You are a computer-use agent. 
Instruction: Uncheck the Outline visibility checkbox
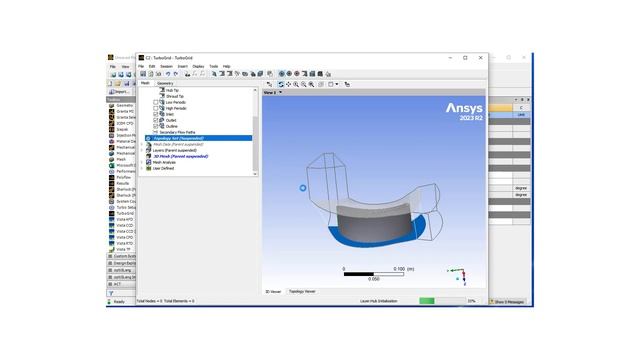(156, 127)
